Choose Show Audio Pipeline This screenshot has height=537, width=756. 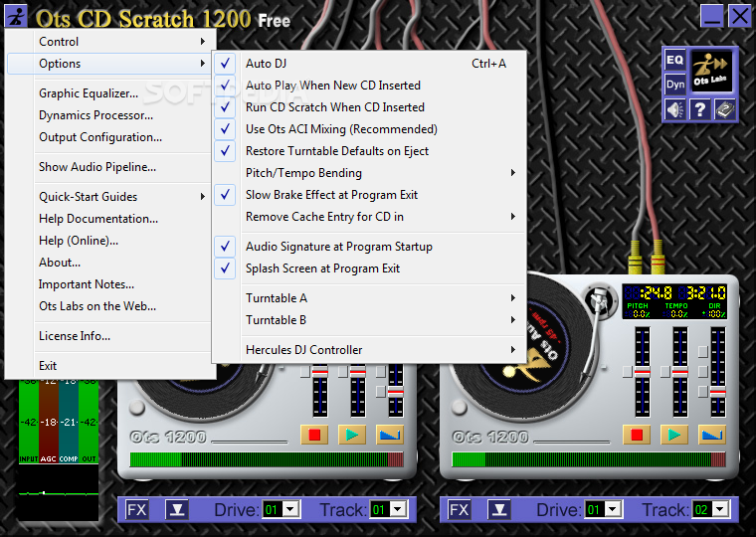(x=109, y=167)
